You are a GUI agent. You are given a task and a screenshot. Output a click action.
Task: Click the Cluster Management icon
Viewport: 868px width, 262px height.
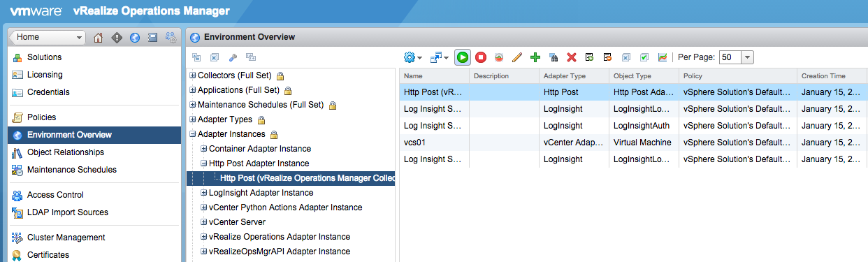[x=17, y=238]
